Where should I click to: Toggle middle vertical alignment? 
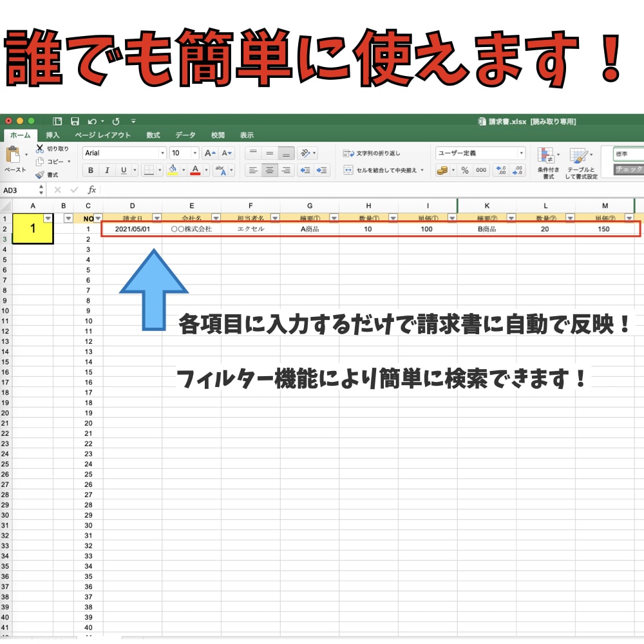(x=269, y=153)
